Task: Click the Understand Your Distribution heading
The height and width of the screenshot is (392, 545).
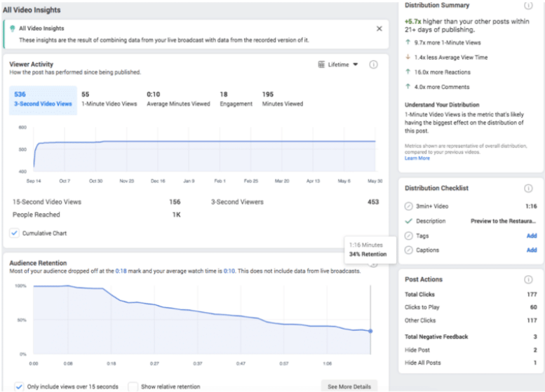Action: 442,104
